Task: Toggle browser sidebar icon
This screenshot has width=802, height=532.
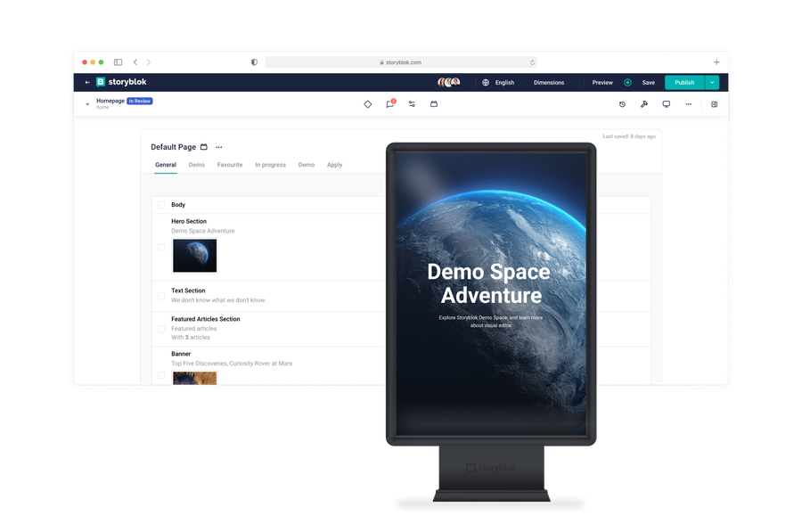Action: pos(119,61)
